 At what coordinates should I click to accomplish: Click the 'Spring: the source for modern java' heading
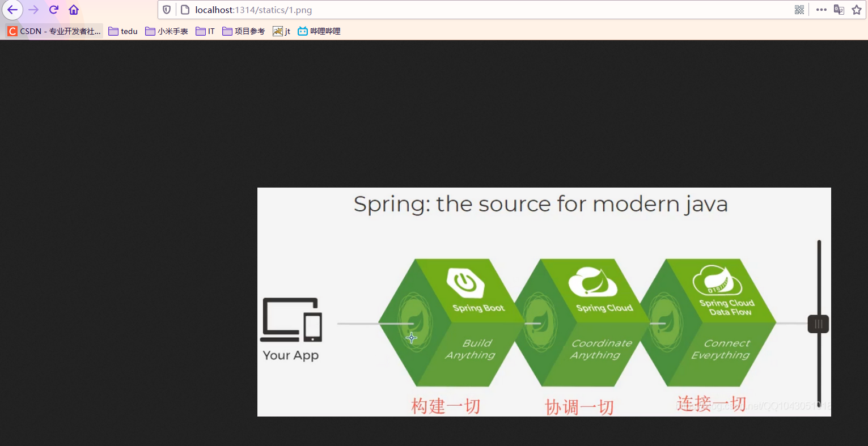click(541, 204)
